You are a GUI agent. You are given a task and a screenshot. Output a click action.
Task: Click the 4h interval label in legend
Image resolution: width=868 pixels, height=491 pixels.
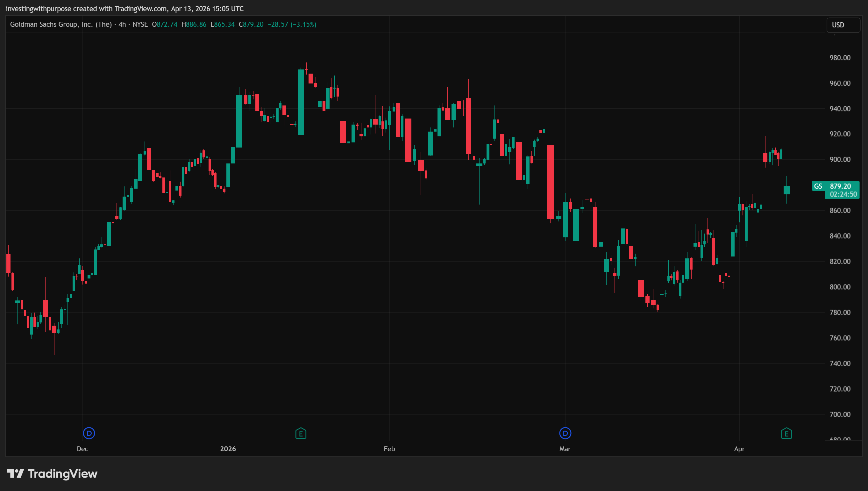[122, 24]
